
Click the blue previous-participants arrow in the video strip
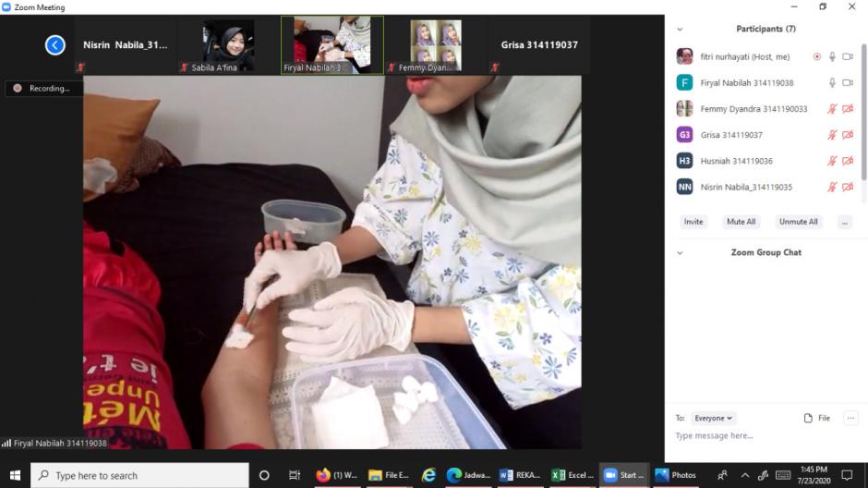(x=55, y=44)
